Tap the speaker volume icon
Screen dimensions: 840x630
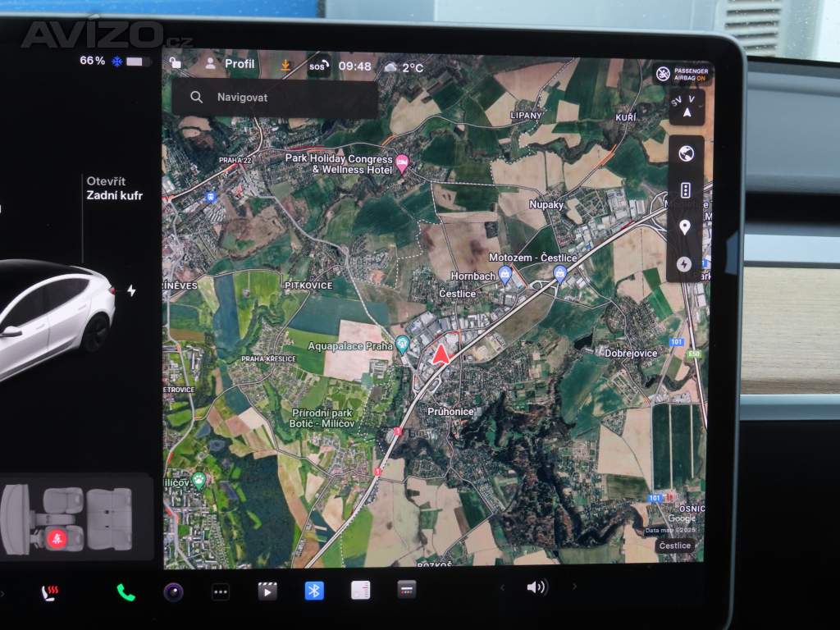(536, 587)
